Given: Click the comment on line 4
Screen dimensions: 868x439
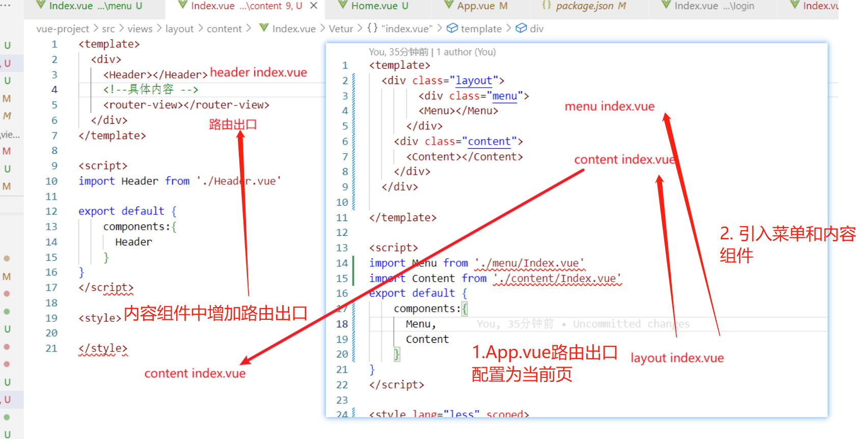Looking at the screenshot, I should pos(151,90).
